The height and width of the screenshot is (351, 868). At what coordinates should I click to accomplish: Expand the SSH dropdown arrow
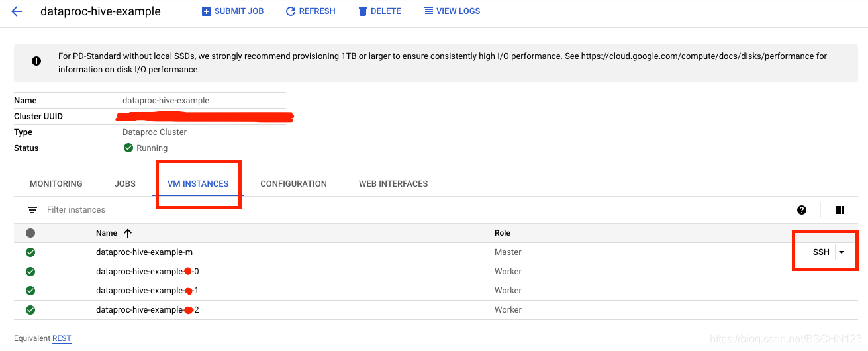coord(842,252)
